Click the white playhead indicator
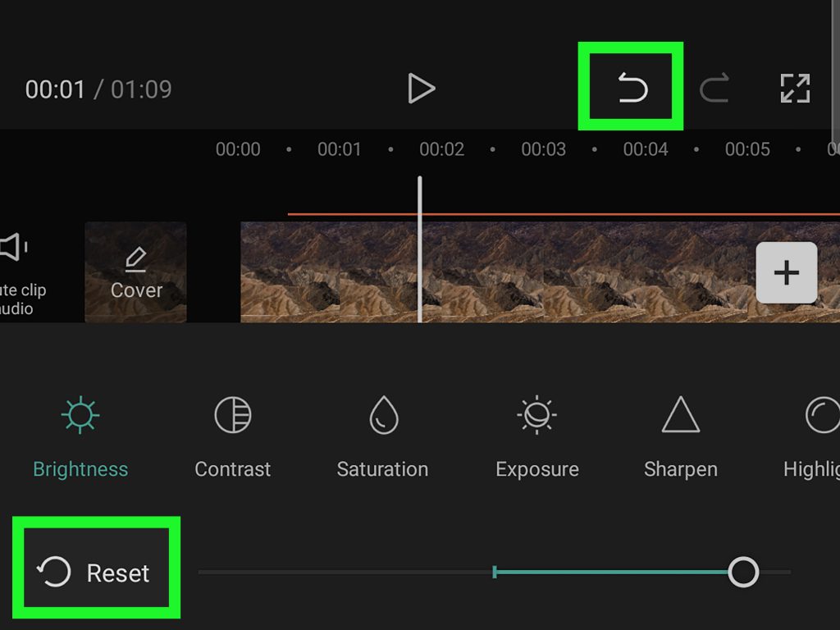 [420, 246]
